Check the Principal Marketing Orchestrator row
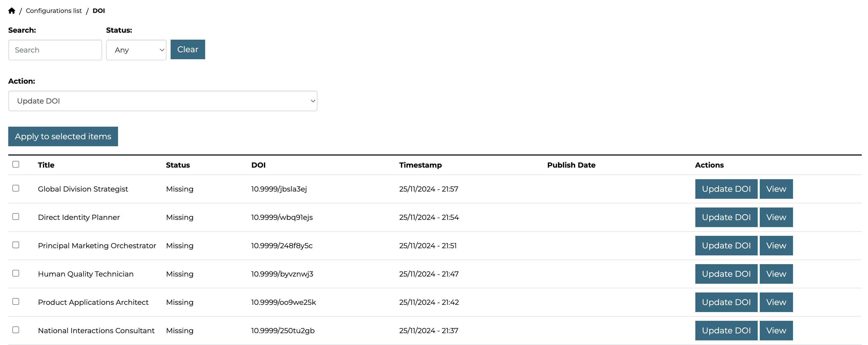 (16, 245)
